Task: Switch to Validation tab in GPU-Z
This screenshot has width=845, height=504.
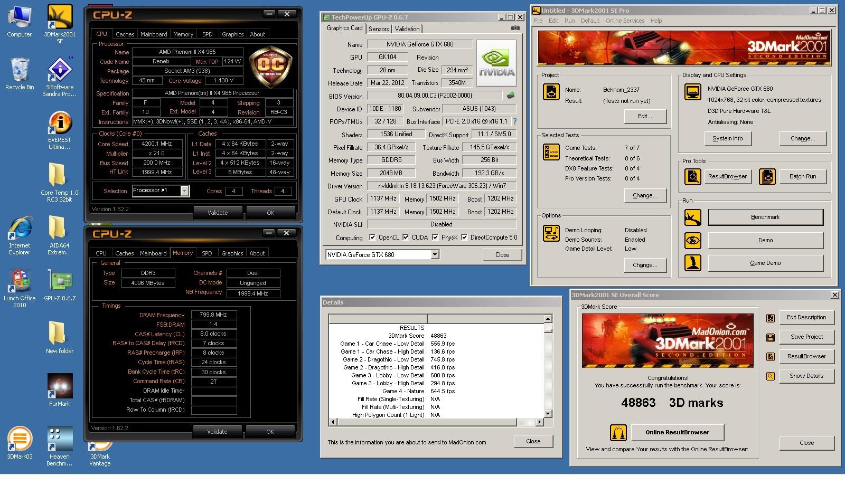Action: (407, 29)
